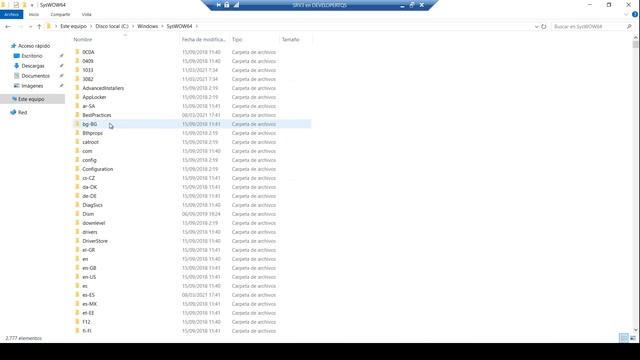Expand chevron after Disco local breadcrumb

point(133,26)
